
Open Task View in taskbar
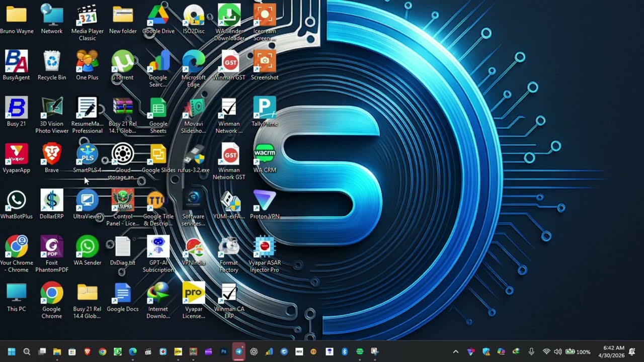42,351
